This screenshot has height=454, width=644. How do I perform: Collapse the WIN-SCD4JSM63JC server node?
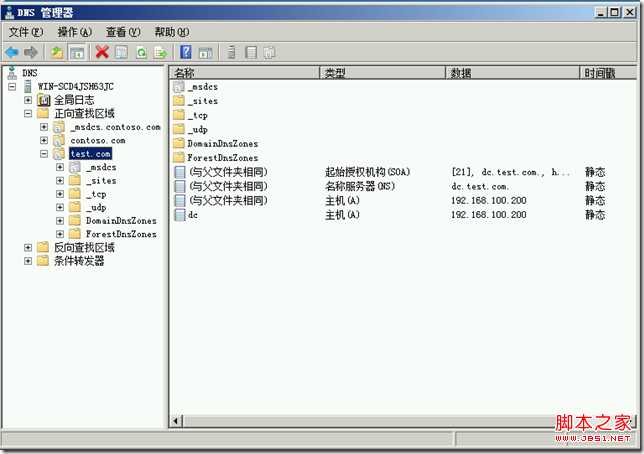tap(12, 87)
